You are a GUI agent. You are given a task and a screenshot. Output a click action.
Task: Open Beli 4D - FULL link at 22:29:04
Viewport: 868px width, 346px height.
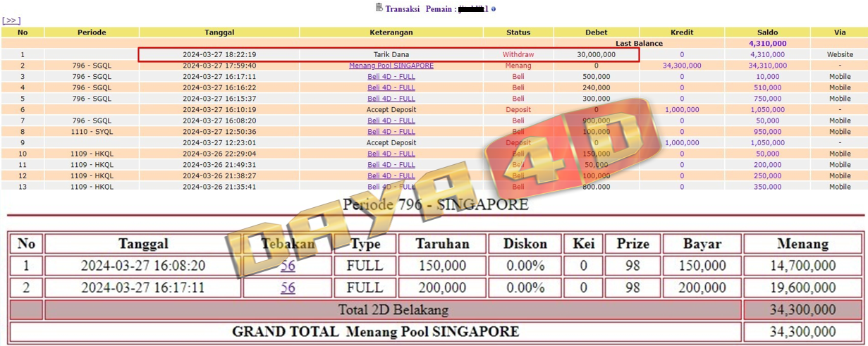[x=391, y=154]
